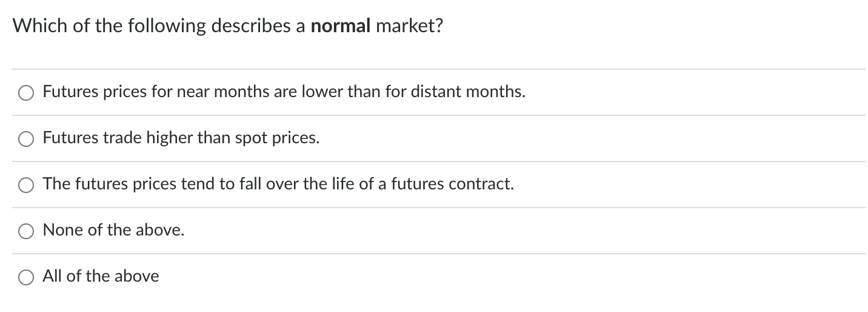Pick the 'None of the above' radio button
This screenshot has width=868, height=312.
[26, 231]
